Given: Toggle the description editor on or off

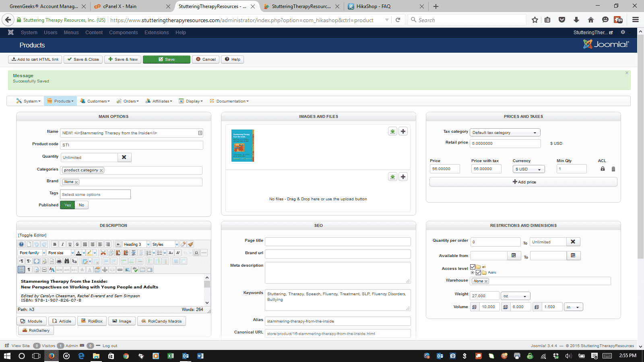Looking at the screenshot, I should point(32,235).
